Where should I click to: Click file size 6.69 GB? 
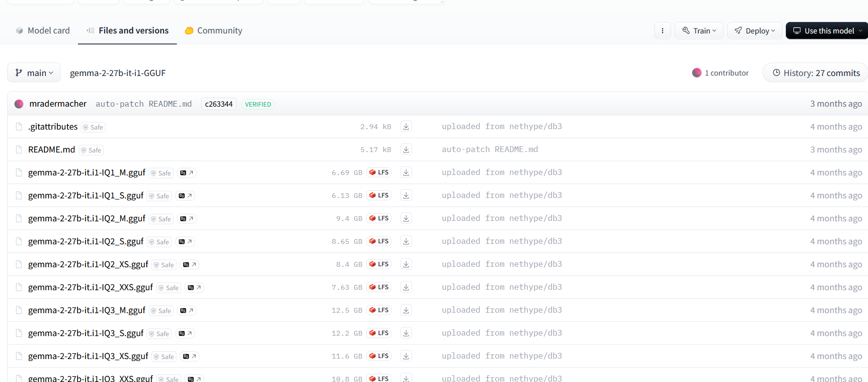pyautogui.click(x=347, y=173)
